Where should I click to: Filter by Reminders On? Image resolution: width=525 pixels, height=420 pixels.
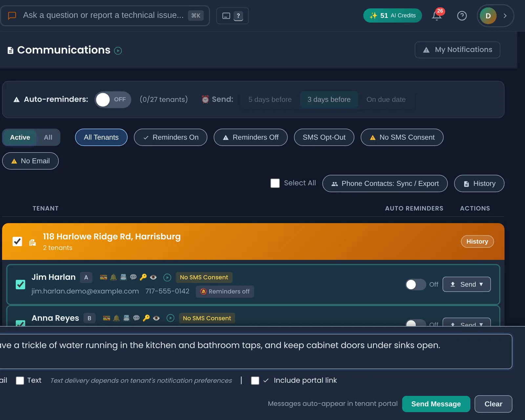[171, 137]
